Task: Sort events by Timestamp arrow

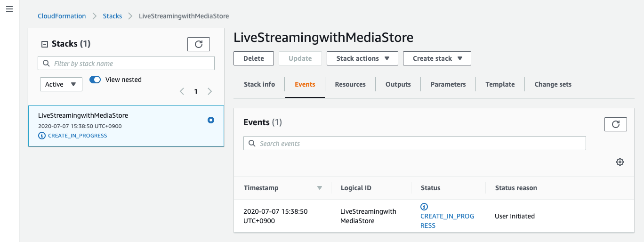Action: [320, 188]
